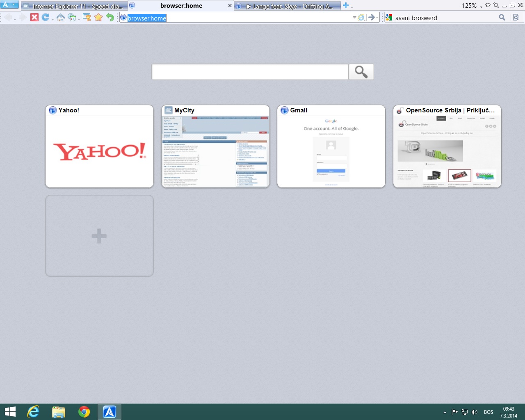The width and height of the screenshot is (525, 420).
Task: Show hidden system tray icons
Action: pyautogui.click(x=445, y=412)
